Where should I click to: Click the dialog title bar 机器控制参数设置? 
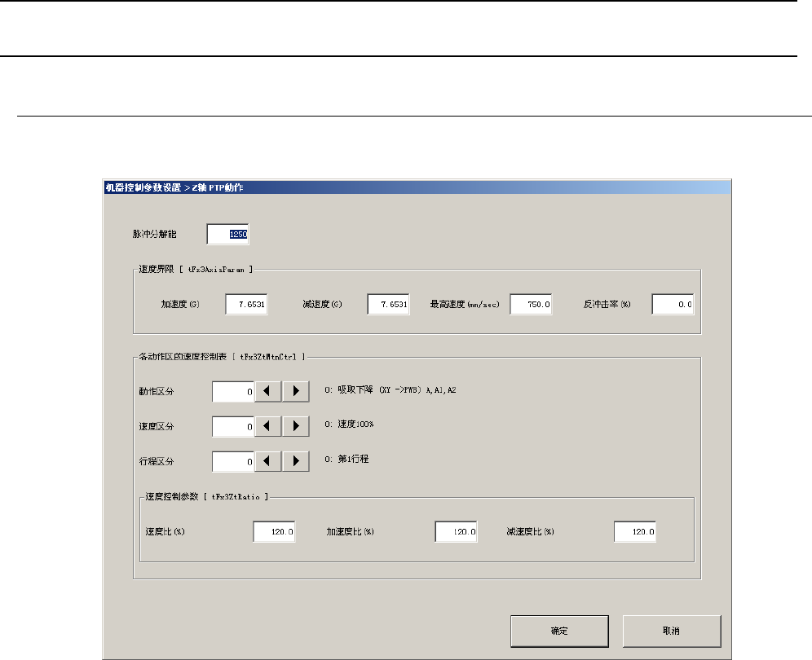pos(417,187)
